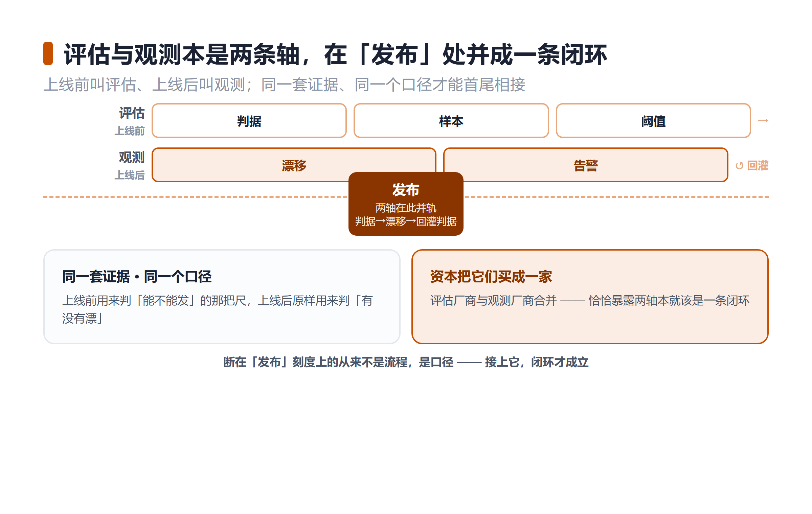This screenshot has height=514, width=812.
Task: Select the 阈值 box
Action: coord(653,121)
